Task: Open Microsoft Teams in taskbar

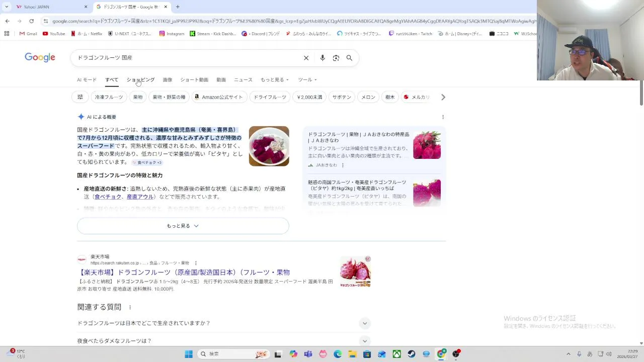Action: (x=308, y=354)
